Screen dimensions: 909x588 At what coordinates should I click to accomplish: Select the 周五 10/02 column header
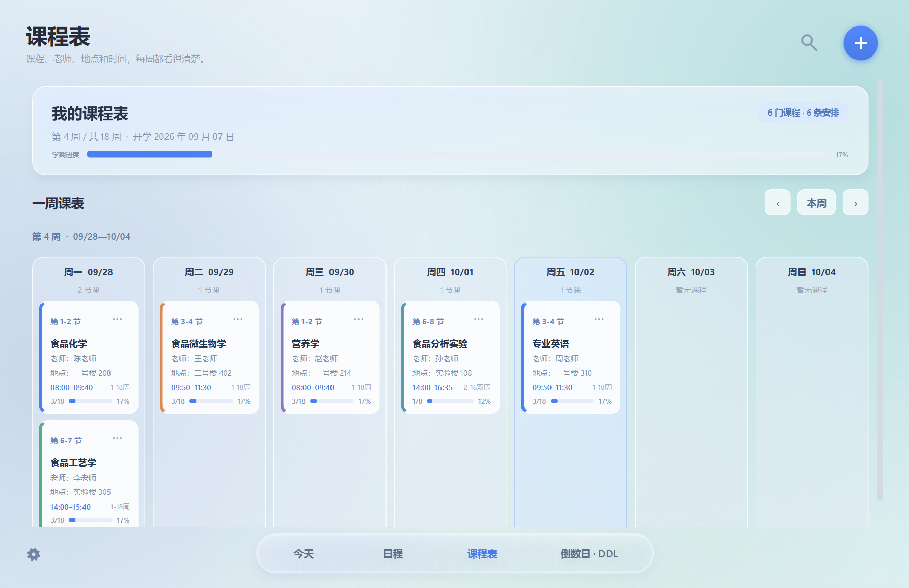tap(571, 272)
